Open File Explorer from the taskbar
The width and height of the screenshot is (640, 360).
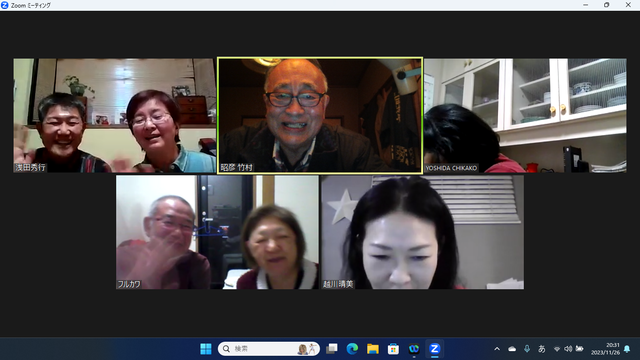click(x=373, y=349)
